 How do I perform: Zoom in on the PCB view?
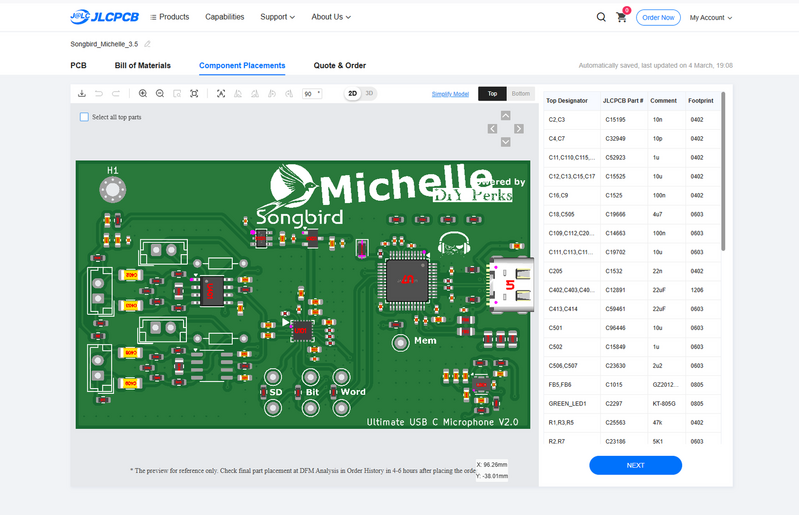pyautogui.click(x=143, y=94)
